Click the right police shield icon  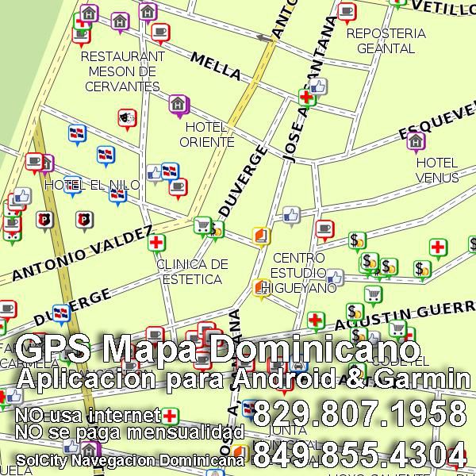point(84,220)
